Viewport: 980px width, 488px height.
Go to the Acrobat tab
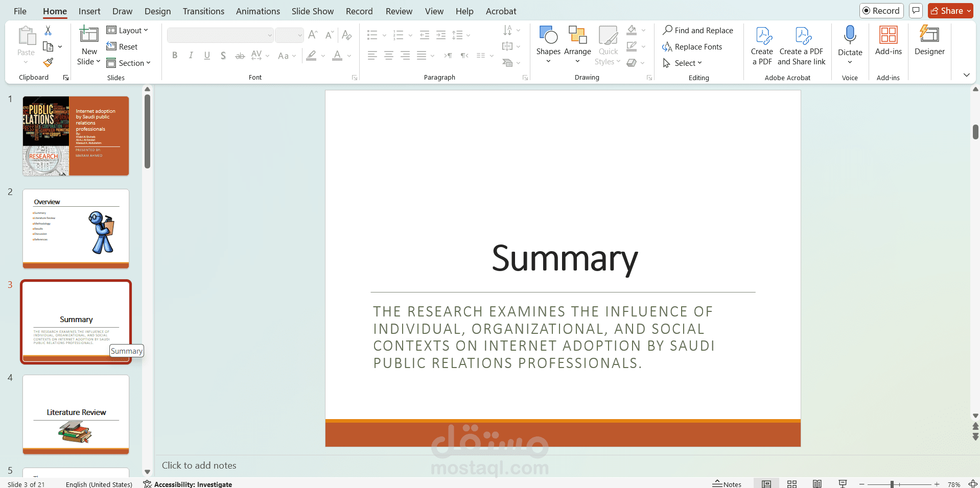(501, 11)
